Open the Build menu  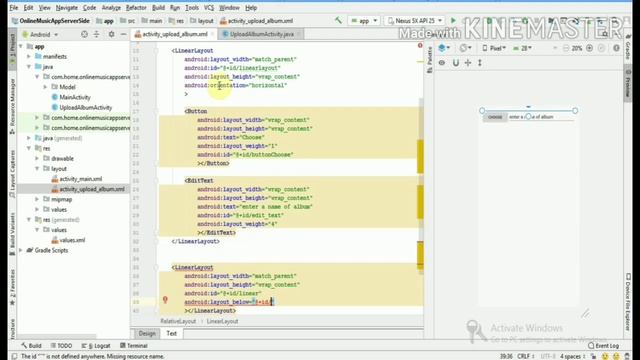click(x=158, y=8)
